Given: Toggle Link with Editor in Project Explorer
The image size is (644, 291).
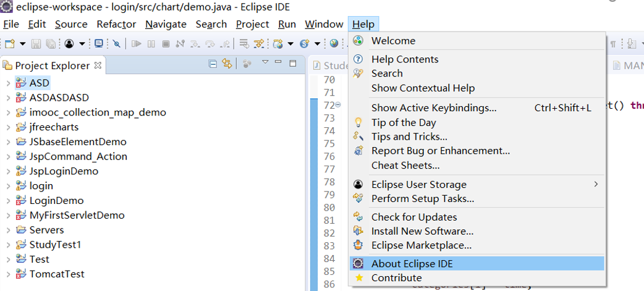Looking at the screenshot, I should [227, 64].
